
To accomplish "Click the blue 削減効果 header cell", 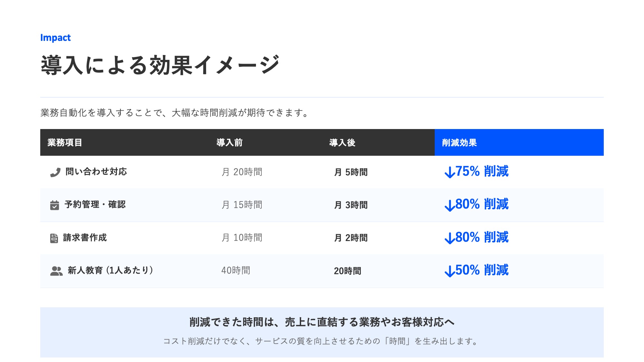I will [x=519, y=143].
